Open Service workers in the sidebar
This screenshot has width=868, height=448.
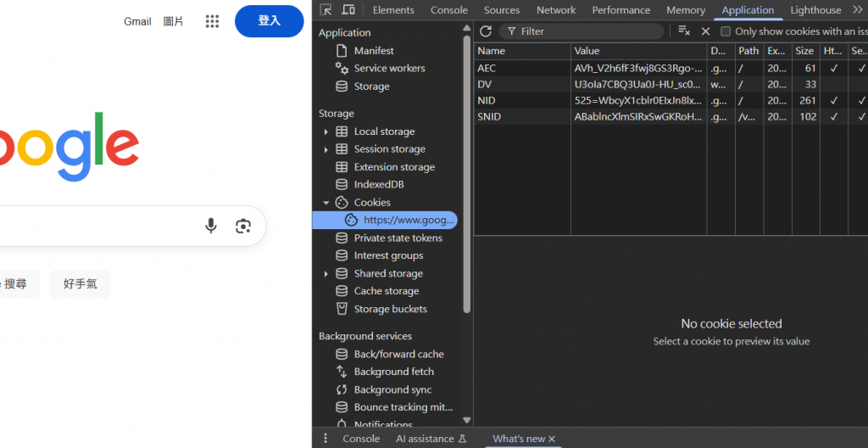381,68
